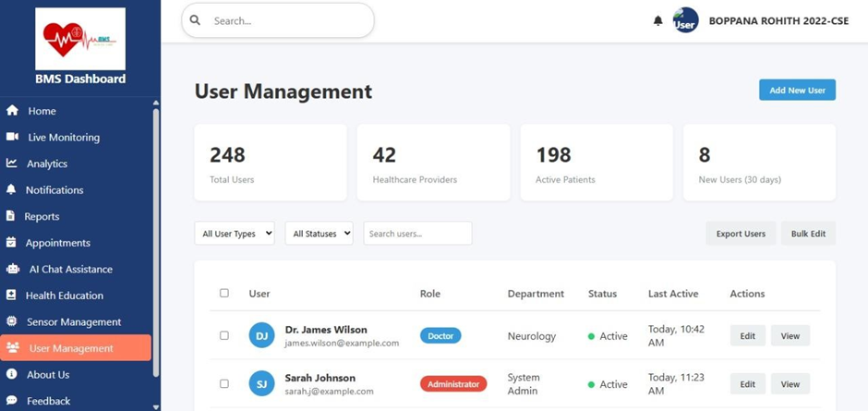868x411 pixels.
Task: Edit Sarah Johnson's record
Action: pyautogui.click(x=747, y=384)
